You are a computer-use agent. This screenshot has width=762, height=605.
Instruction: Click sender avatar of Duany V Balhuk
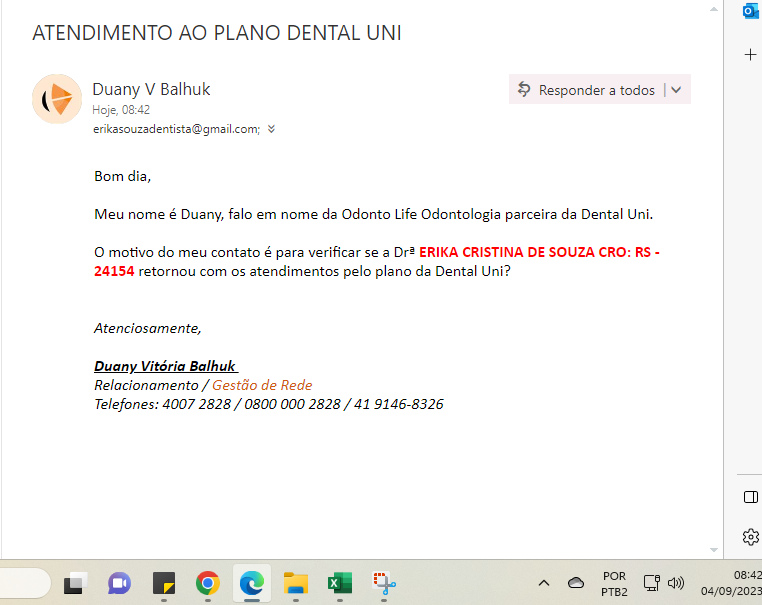coord(57,99)
